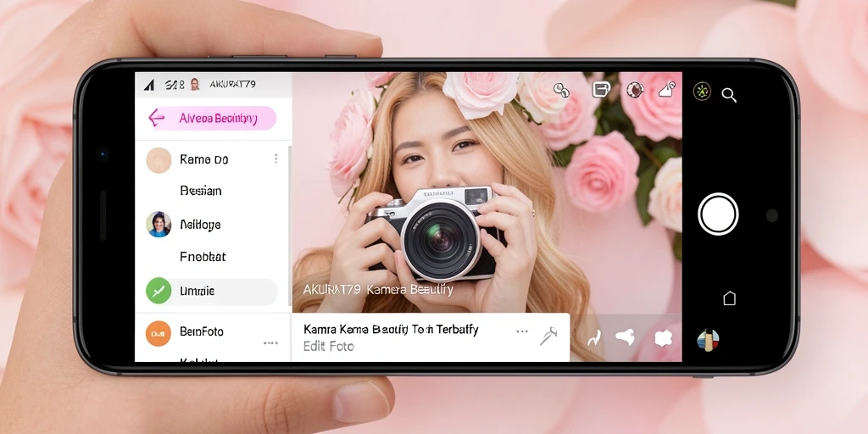Screen dimensions: 868x434
Task: Open the more options dots under BemFoto
Action: (270, 343)
